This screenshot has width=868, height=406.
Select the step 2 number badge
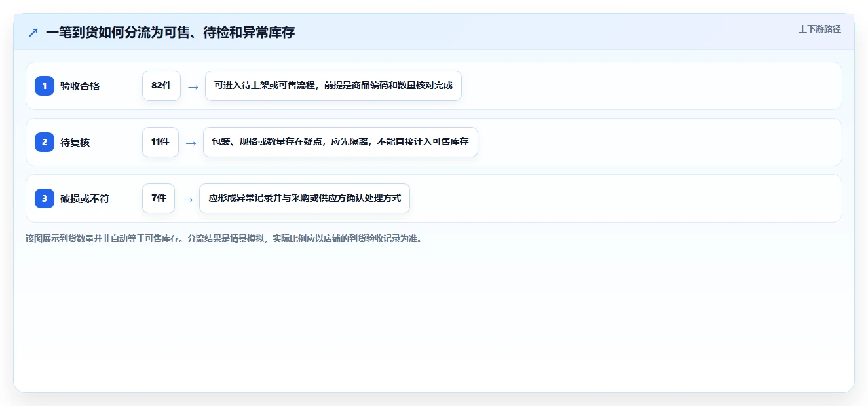coord(45,142)
